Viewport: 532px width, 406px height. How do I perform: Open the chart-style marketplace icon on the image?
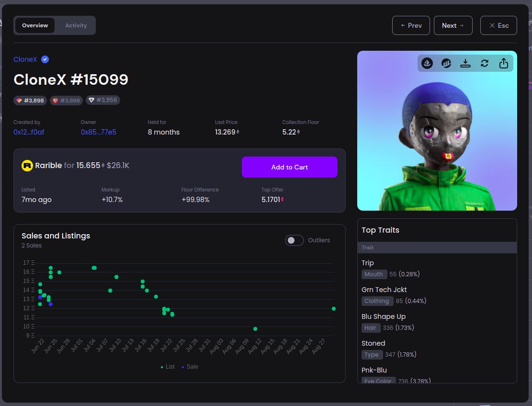pos(446,63)
